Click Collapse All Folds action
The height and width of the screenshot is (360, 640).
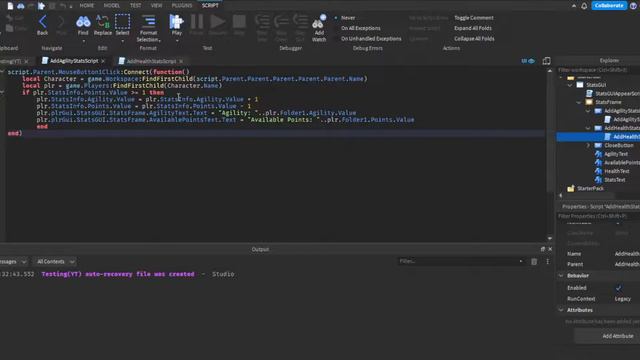474,39
